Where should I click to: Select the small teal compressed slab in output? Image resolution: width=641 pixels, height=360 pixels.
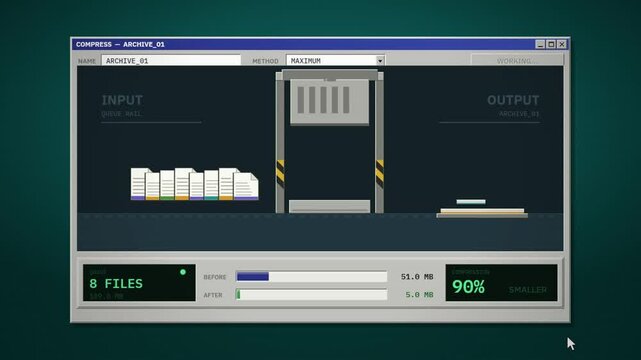(x=471, y=201)
